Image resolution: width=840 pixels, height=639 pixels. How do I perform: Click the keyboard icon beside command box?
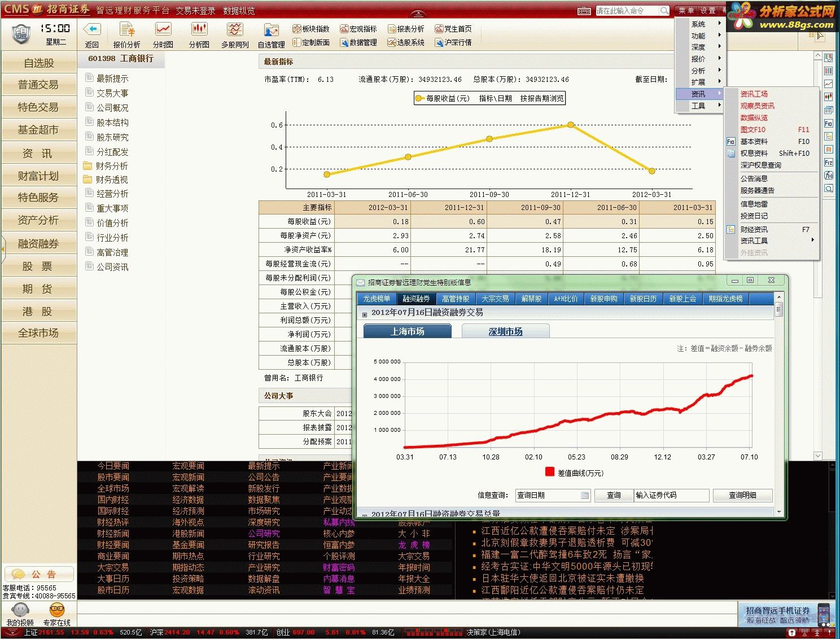pyautogui.click(x=584, y=11)
